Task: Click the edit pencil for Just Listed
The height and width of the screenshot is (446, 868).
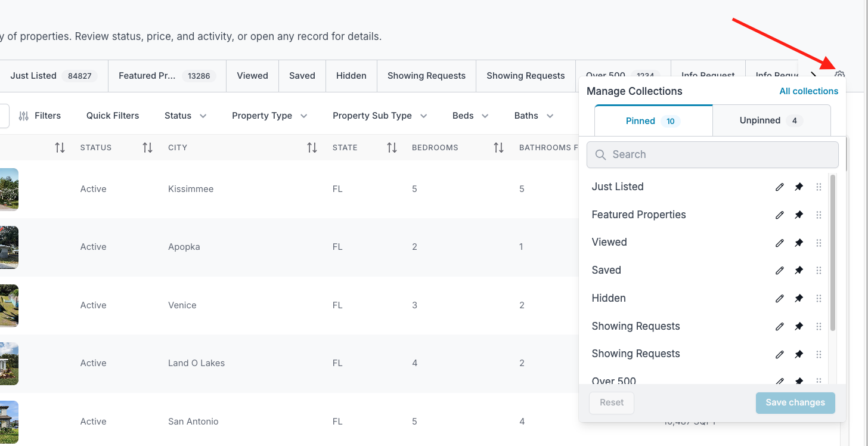Action: coord(779,187)
